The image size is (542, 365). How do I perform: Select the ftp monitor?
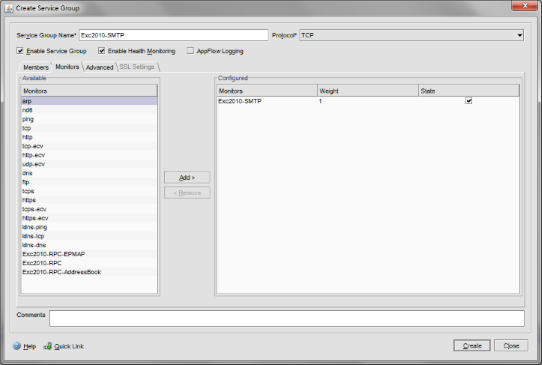pyautogui.click(x=89, y=182)
